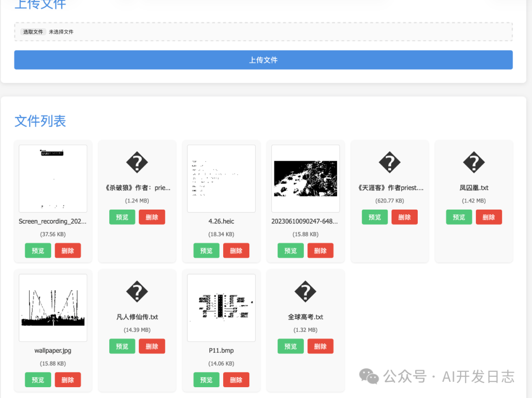This screenshot has height=398, width=532.
Task: Delete the 《天涯客》 file
Action: coord(405,217)
